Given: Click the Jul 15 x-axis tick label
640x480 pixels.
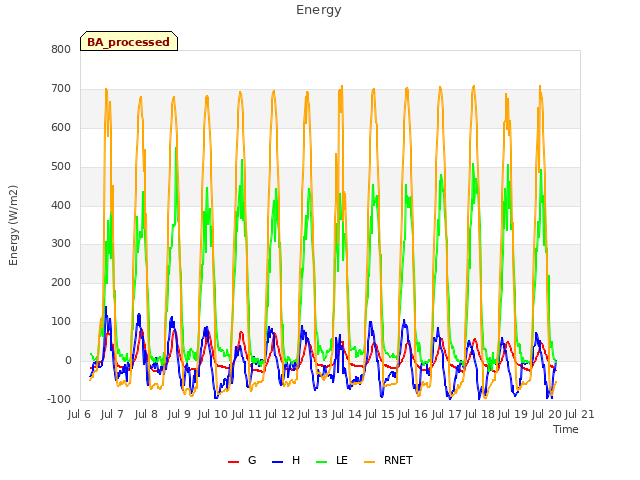Looking at the screenshot, I should pos(380,415).
